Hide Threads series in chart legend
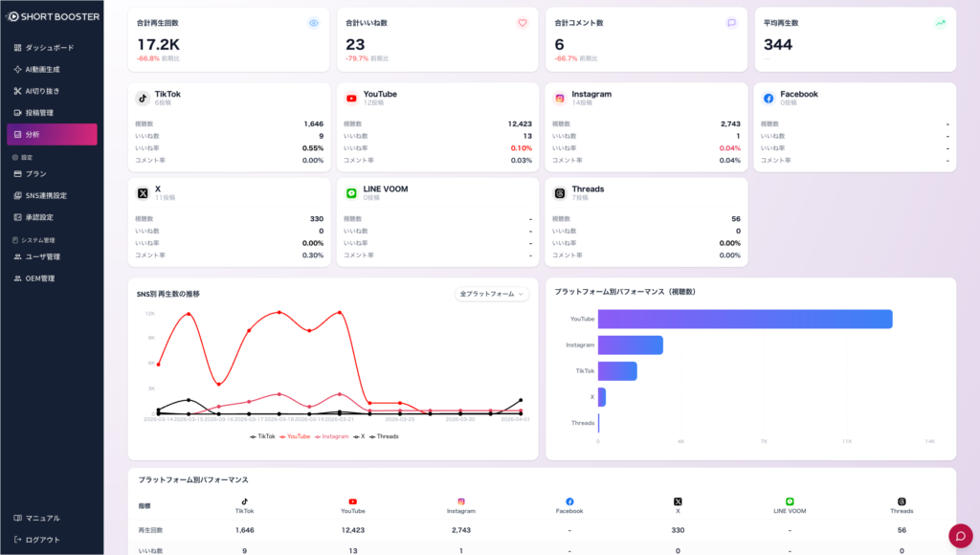This screenshot has width=980, height=555. 385,436
